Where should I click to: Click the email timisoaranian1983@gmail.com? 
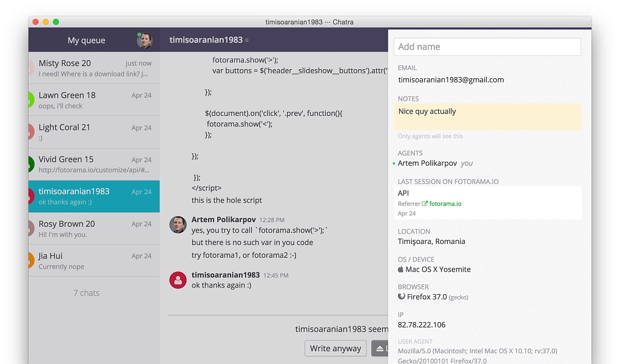pyautogui.click(x=451, y=80)
